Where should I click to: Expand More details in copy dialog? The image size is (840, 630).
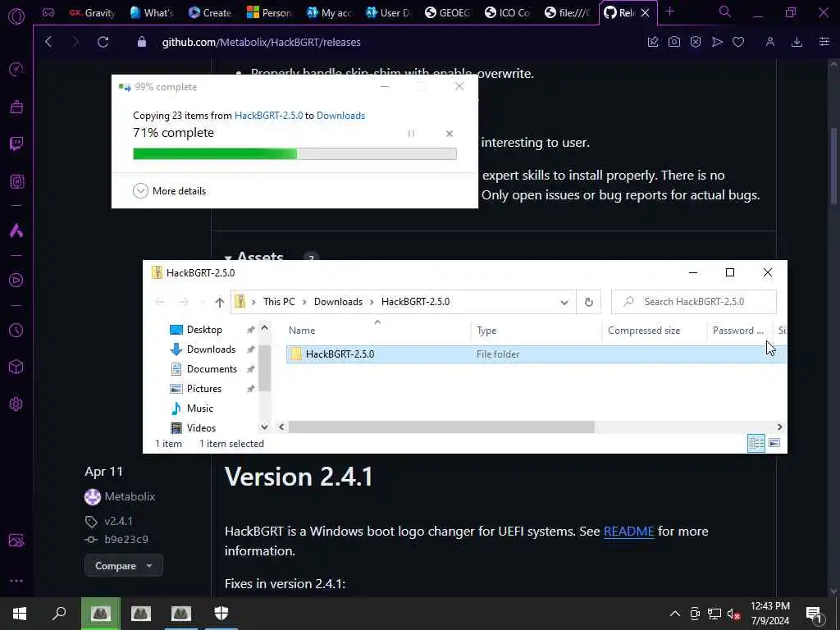(x=169, y=190)
